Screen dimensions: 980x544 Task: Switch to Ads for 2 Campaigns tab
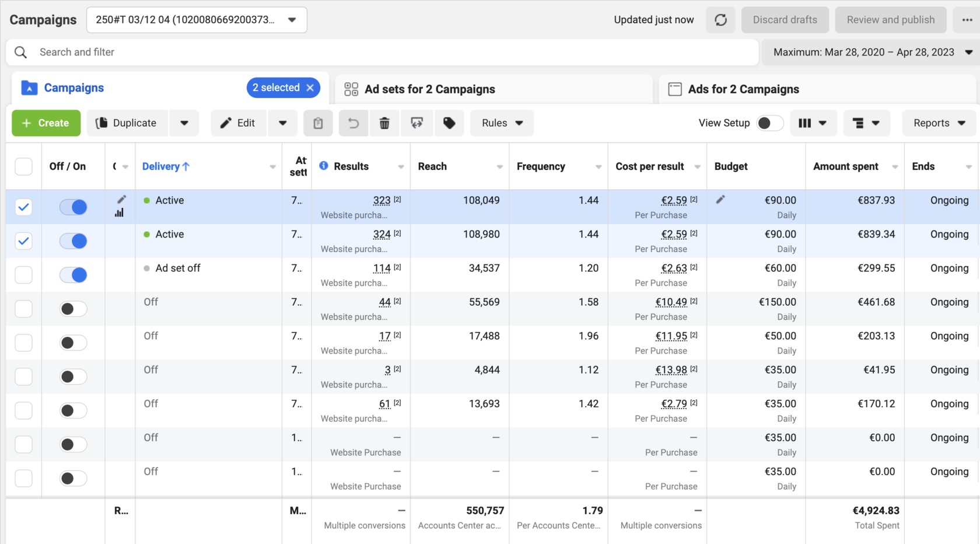click(x=743, y=89)
